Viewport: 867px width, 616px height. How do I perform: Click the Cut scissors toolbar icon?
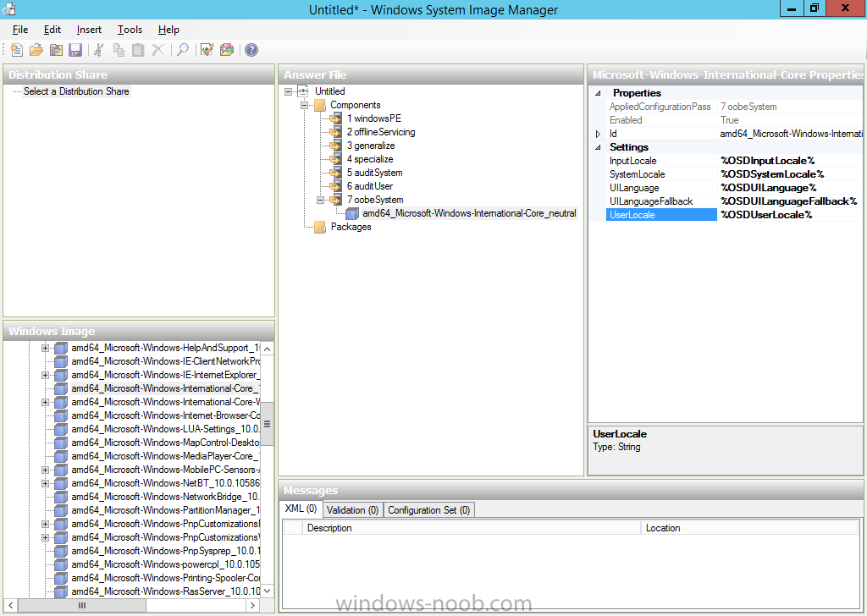(99, 50)
